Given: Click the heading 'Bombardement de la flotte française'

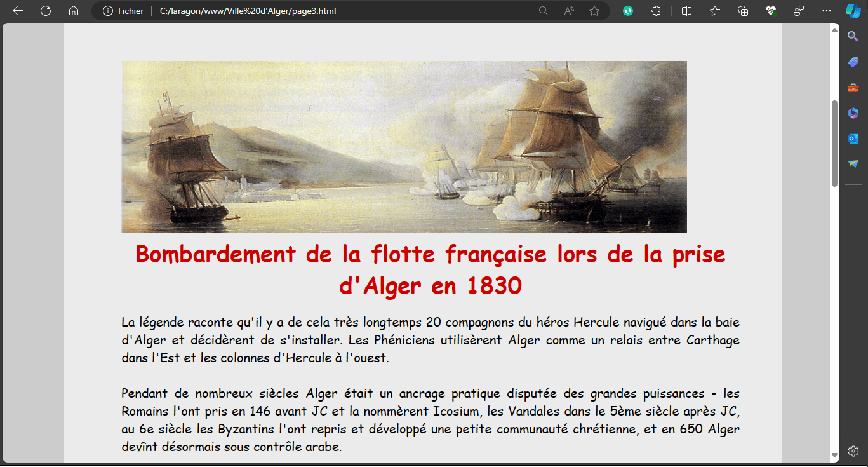Looking at the screenshot, I should point(431,270).
